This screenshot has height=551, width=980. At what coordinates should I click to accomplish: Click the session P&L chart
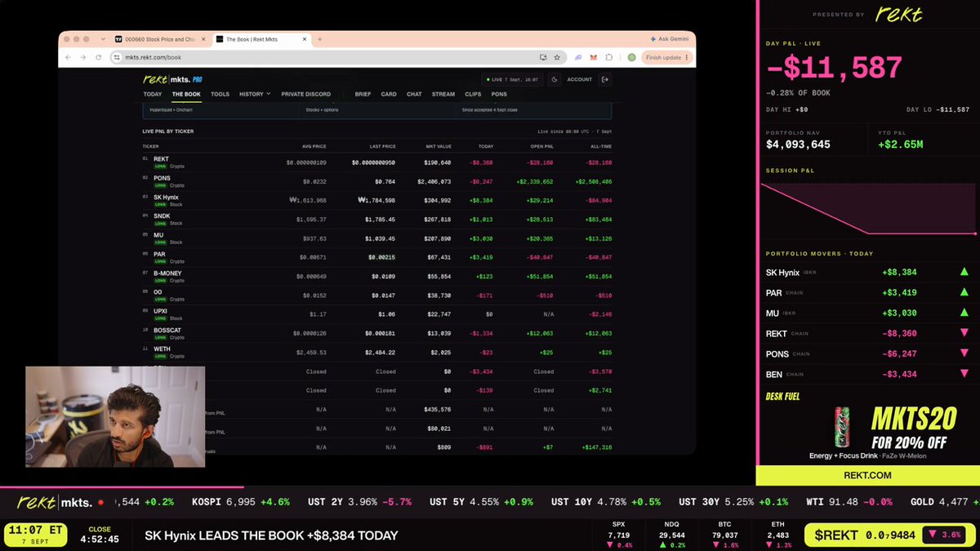(x=866, y=211)
